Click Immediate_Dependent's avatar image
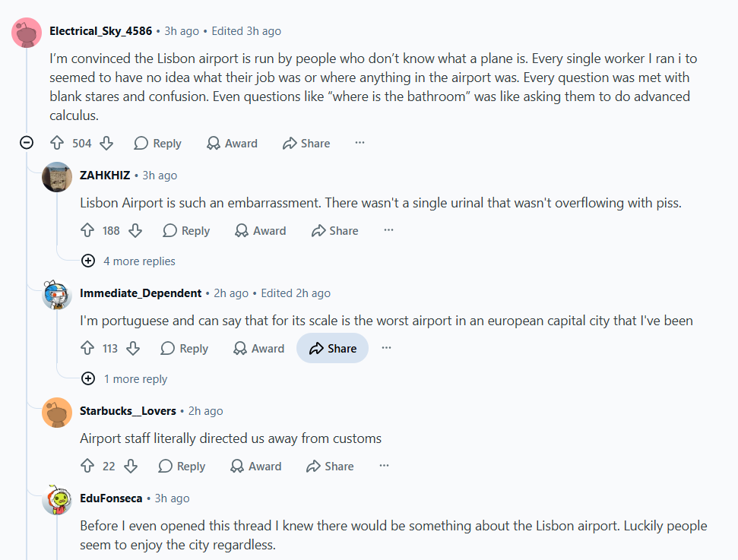Viewport: 738px width, 560px height. 57,295
